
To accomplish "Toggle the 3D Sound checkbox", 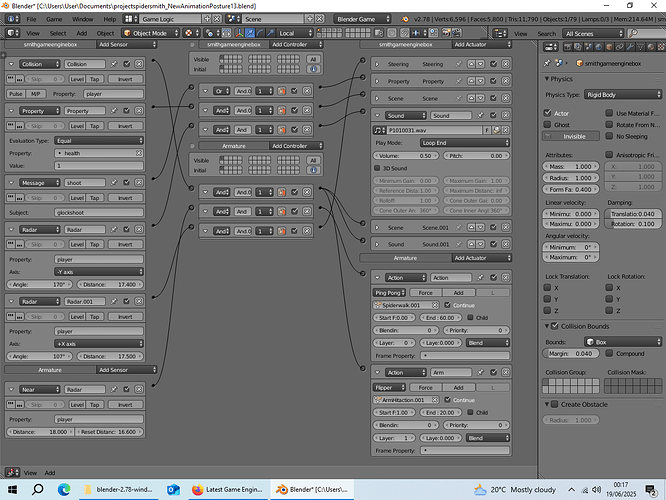I will click(x=377, y=168).
